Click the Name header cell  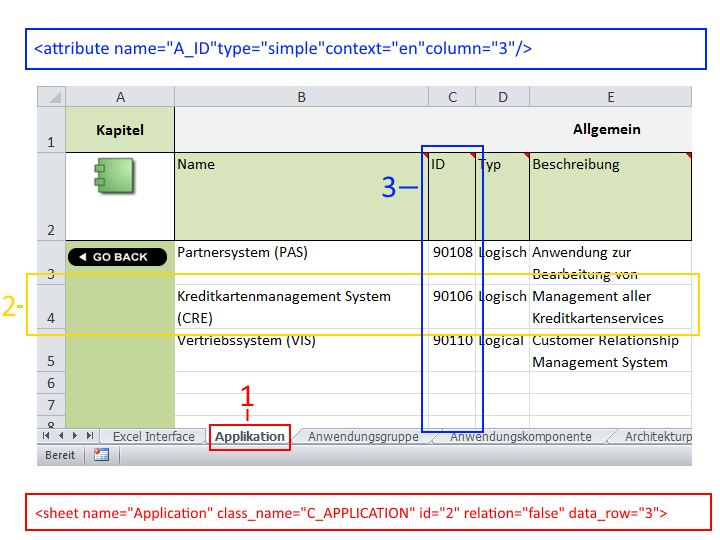(301, 197)
